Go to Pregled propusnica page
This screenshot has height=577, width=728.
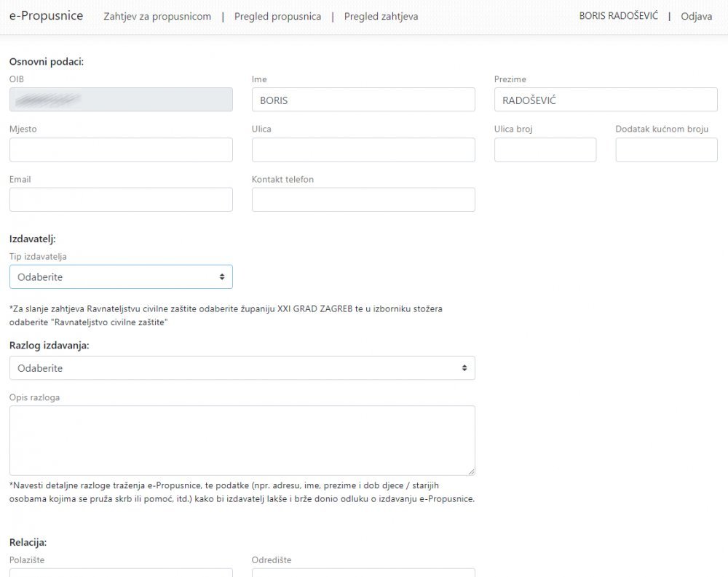(277, 17)
